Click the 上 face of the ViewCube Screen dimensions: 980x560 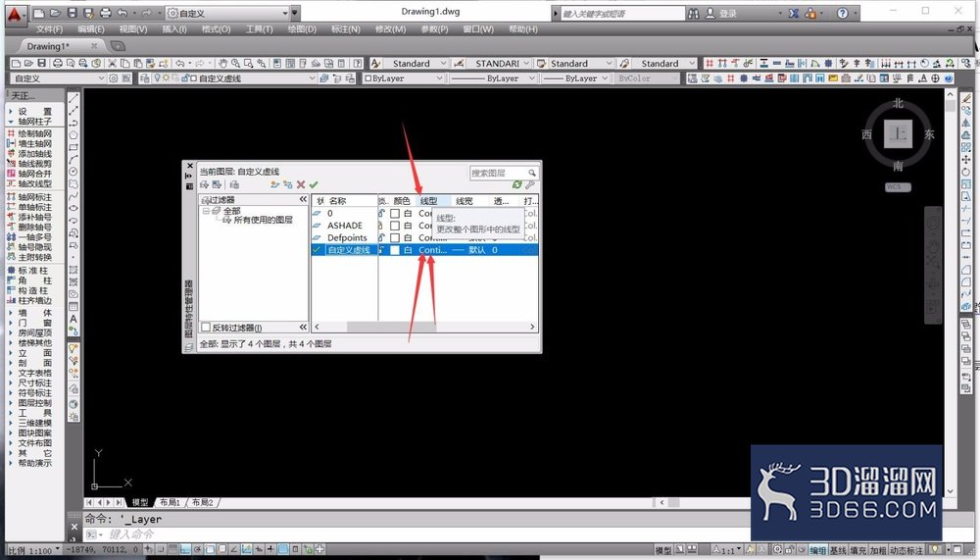898,133
